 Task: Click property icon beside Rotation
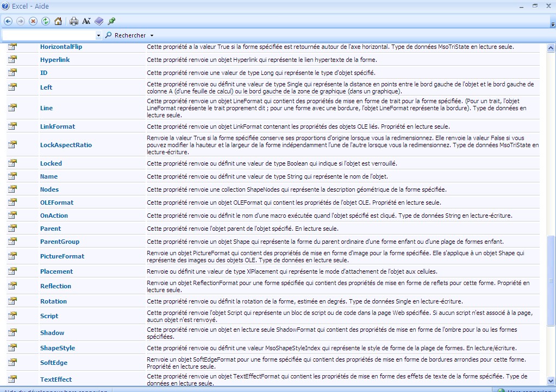13,301
